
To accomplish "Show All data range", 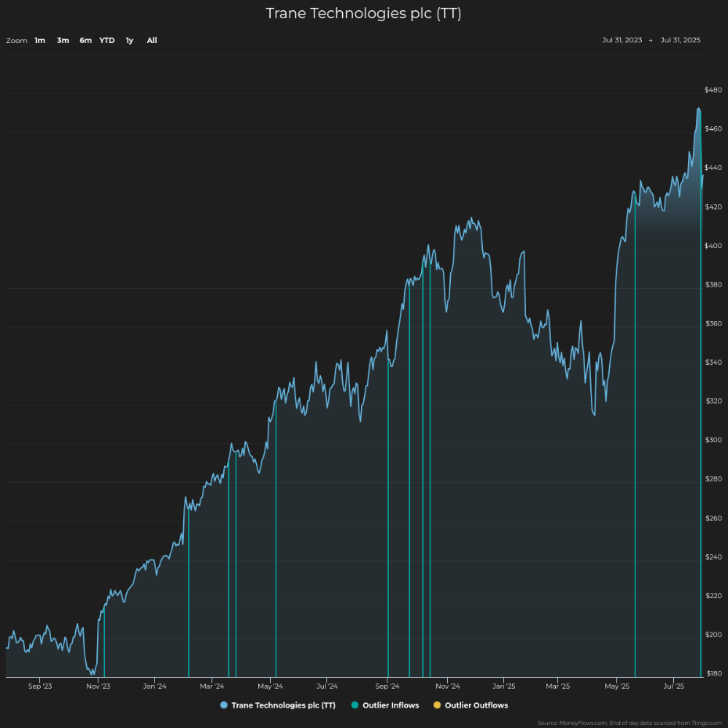I will point(152,41).
